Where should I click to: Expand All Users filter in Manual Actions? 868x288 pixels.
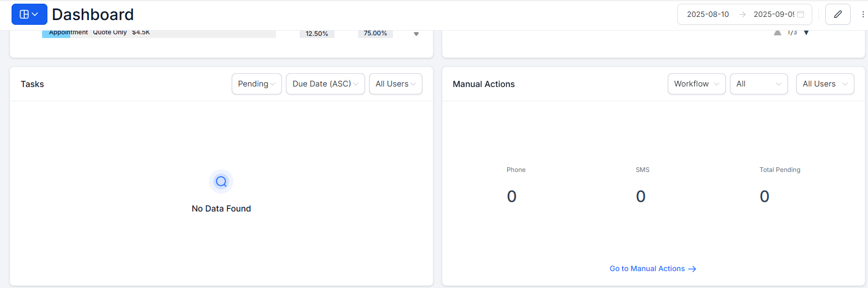[825, 84]
